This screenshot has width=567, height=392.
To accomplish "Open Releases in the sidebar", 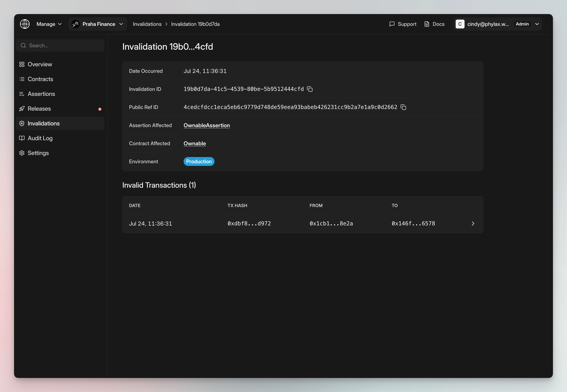I will tap(60, 109).
